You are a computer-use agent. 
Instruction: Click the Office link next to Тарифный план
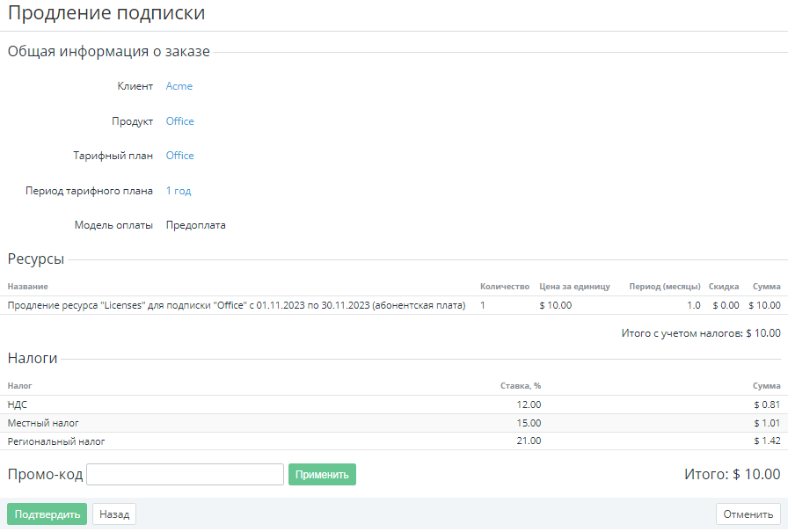[179, 156]
